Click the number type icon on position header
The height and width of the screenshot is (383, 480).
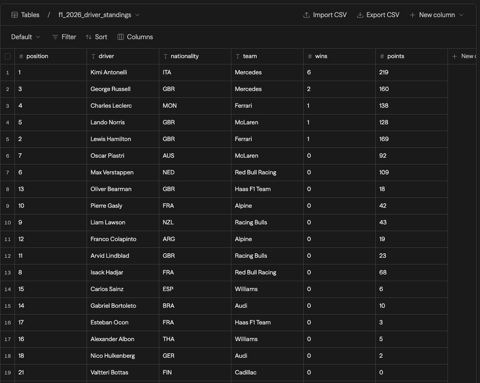tap(21, 56)
